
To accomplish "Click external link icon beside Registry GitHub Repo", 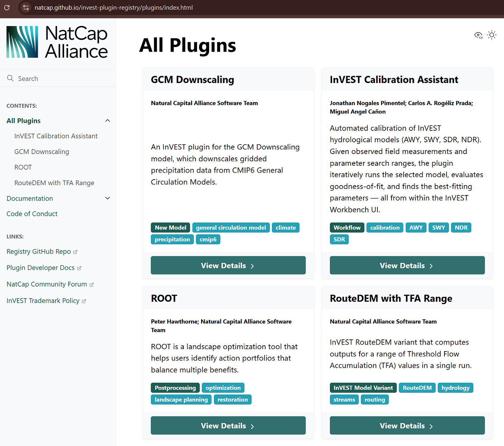I will click(75, 252).
